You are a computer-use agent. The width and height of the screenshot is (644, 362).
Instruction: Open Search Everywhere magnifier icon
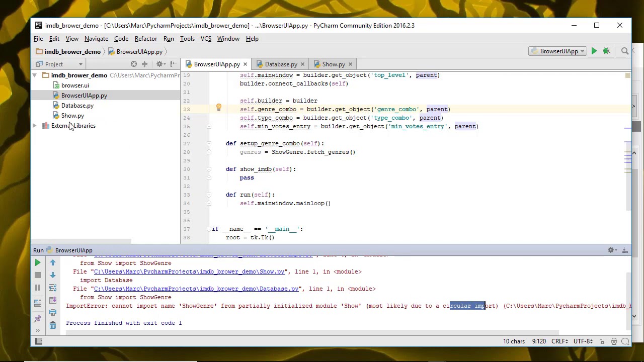[625, 51]
